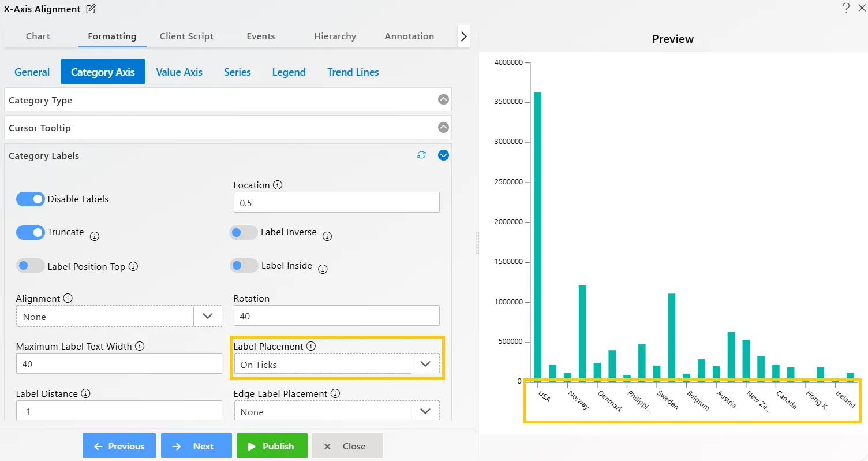
Task: Enable the Label Inside switch
Action: (244, 266)
